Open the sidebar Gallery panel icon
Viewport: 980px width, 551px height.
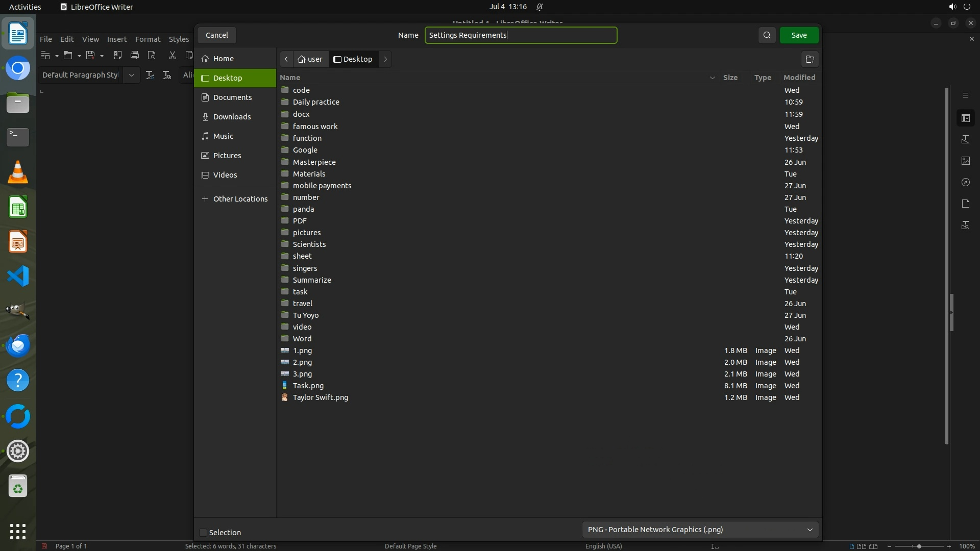[965, 161]
